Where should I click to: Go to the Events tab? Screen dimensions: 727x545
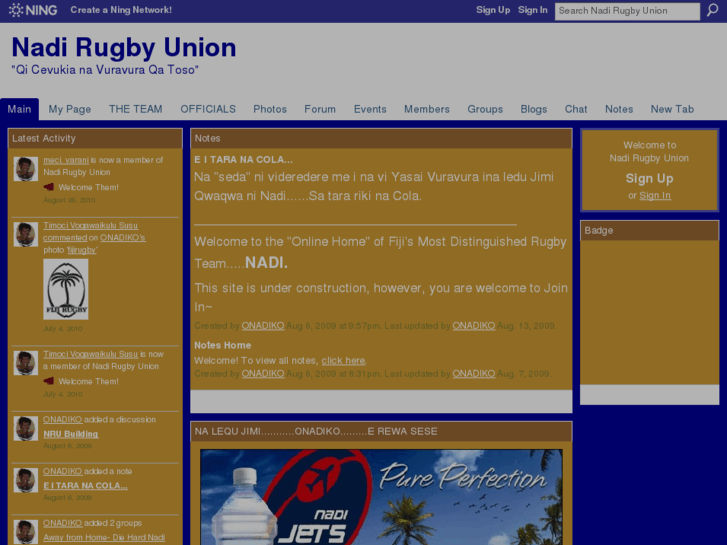(x=370, y=109)
